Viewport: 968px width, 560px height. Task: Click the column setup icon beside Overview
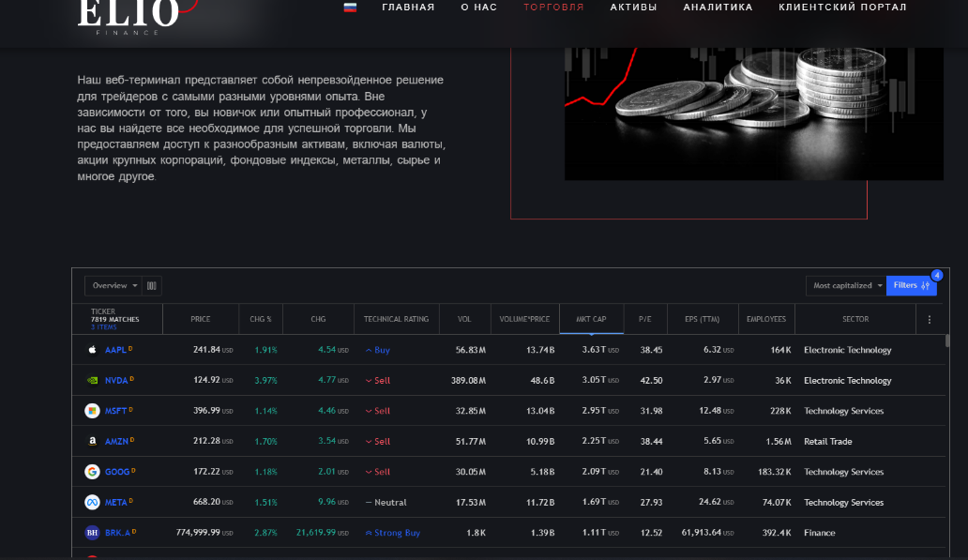click(x=152, y=286)
